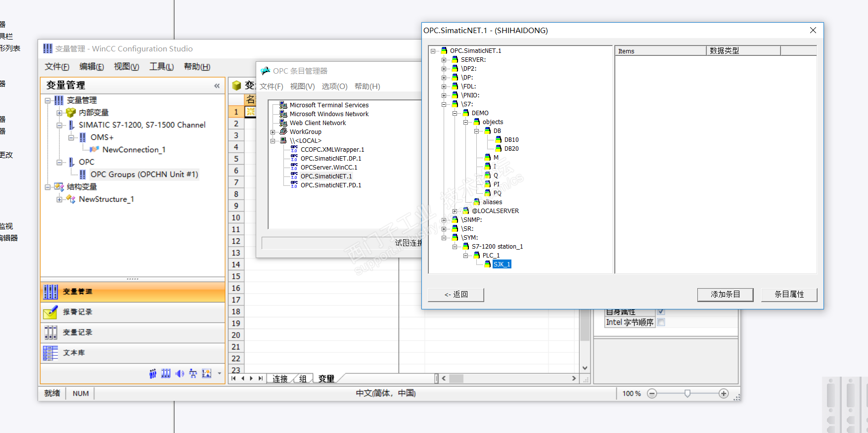Expand the @LOCALSERVER node
Viewport: 868px width, 433px height.
coord(455,211)
